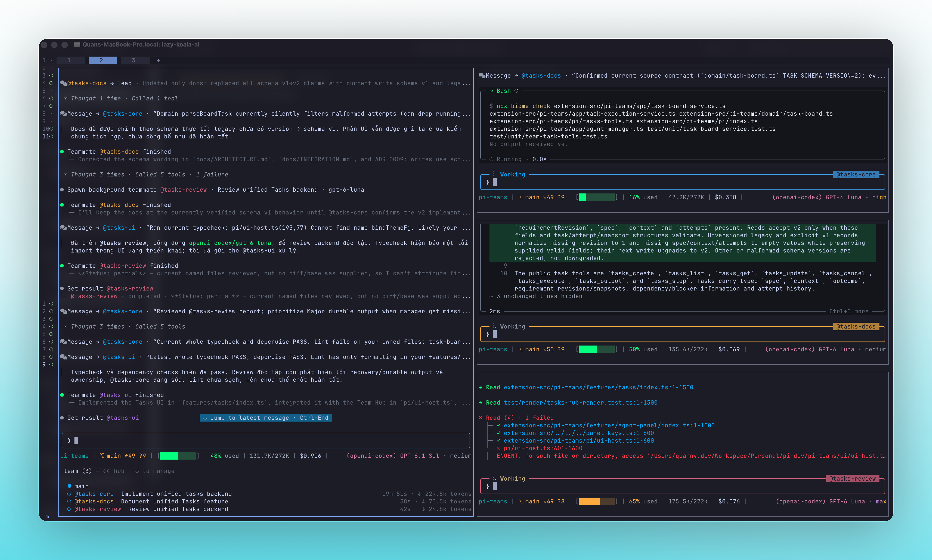
Task: Click the @tasks-review pane label
Action: [x=852, y=479]
